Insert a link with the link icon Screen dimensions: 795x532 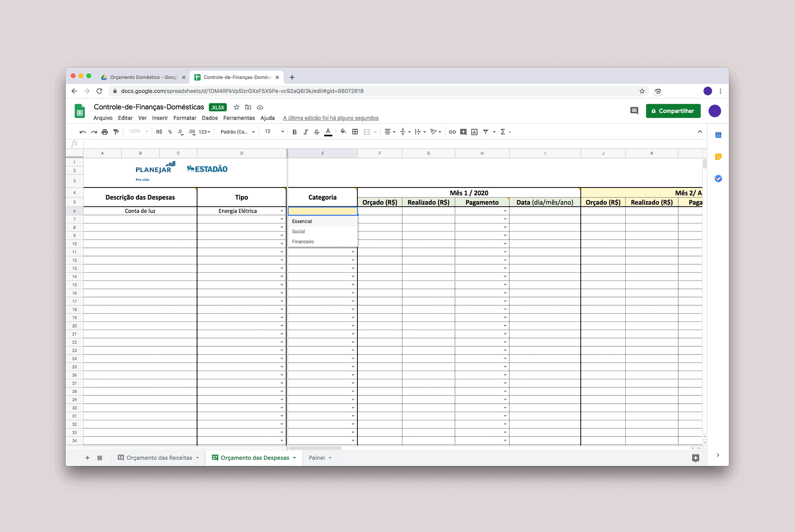[x=452, y=132]
